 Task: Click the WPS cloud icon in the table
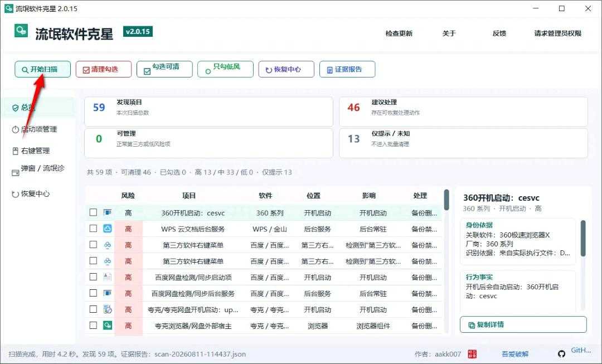108,229
